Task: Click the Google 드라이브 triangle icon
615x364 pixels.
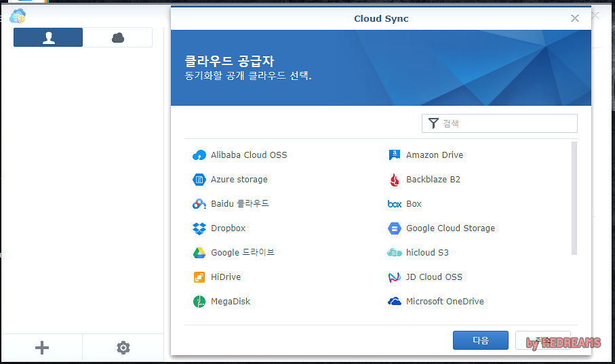Action: pyautogui.click(x=199, y=253)
